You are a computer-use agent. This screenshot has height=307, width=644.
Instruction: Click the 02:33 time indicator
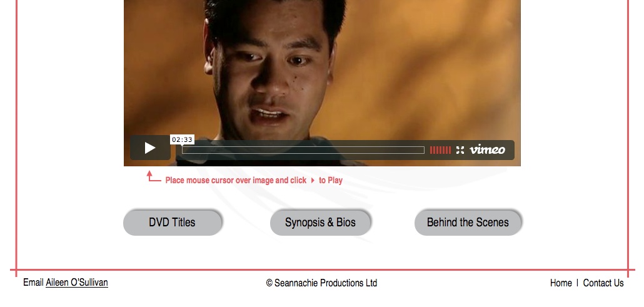tap(183, 139)
